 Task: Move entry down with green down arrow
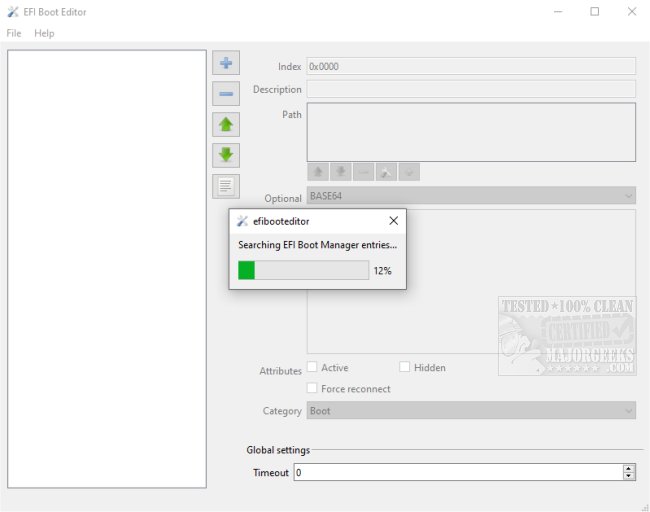tap(226, 155)
